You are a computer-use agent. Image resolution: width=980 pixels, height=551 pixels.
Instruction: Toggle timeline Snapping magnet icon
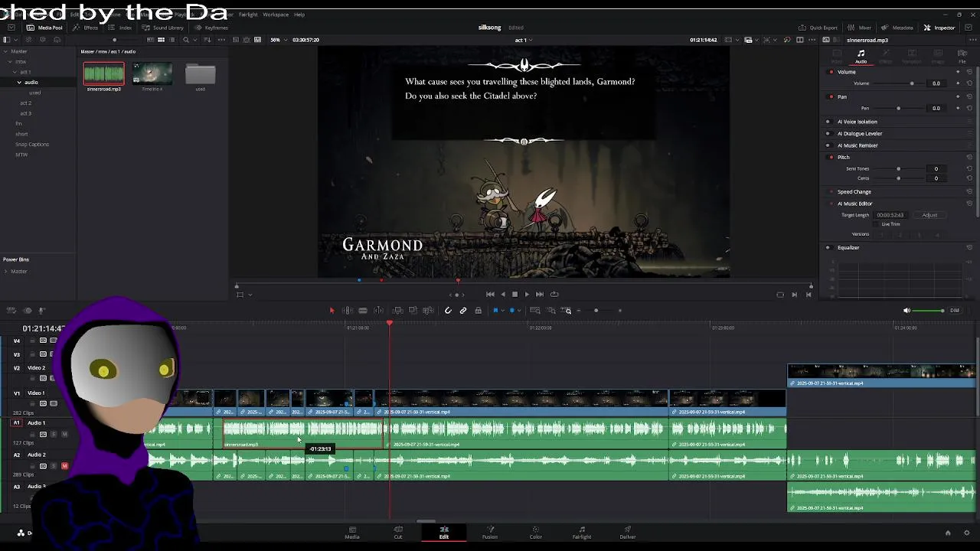(x=448, y=311)
